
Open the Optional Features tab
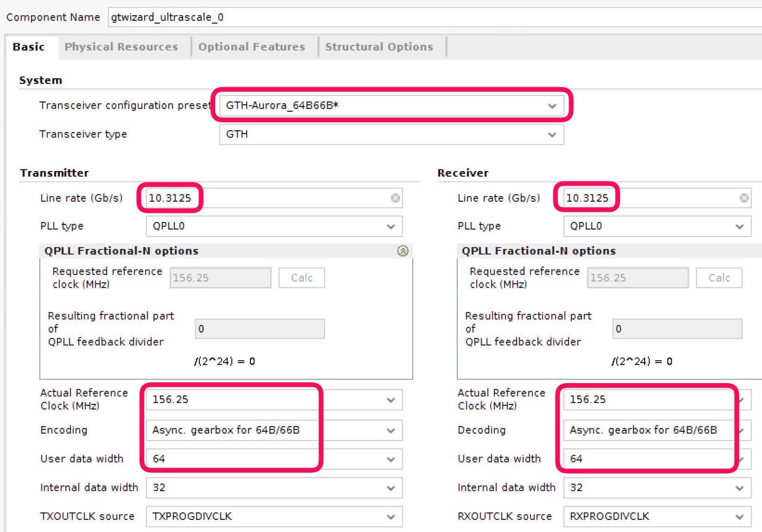click(252, 47)
